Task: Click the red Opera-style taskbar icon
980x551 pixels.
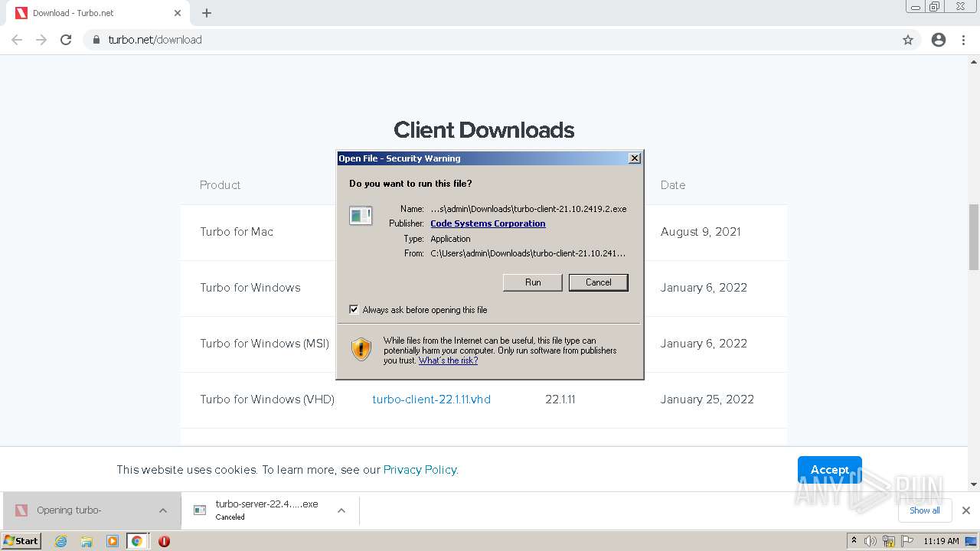Action: pyautogui.click(x=164, y=541)
